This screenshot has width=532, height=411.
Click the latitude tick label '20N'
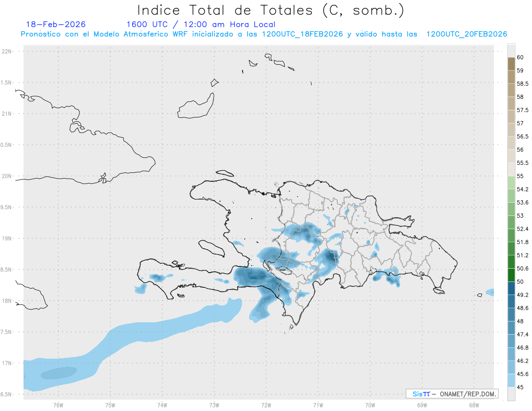click(x=7, y=176)
